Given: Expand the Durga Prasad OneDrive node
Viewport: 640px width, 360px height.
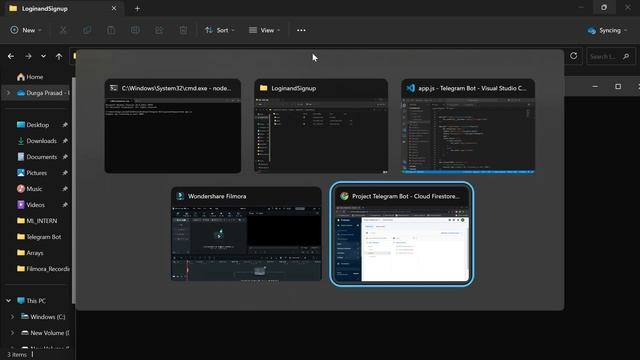Looking at the screenshot, I should click(x=9, y=93).
